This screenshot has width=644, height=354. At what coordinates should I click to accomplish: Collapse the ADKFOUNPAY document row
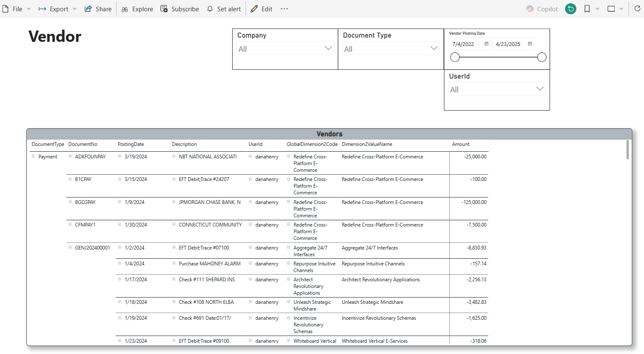70,156
